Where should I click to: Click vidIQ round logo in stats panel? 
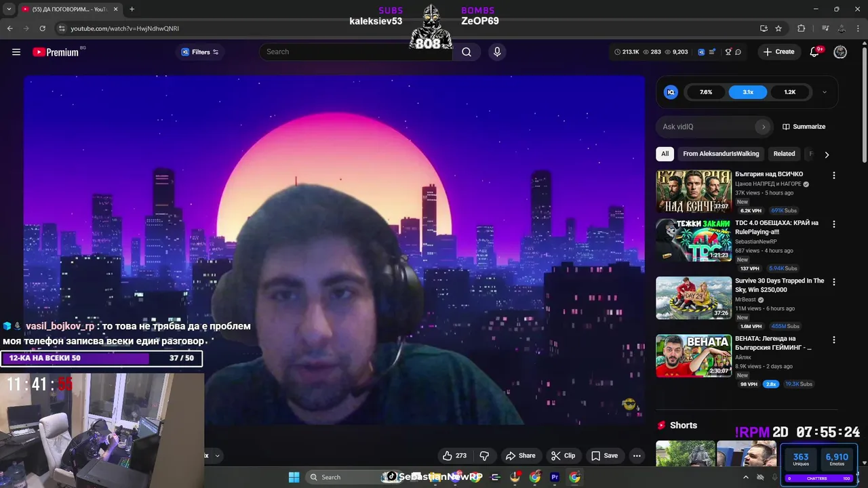click(671, 92)
